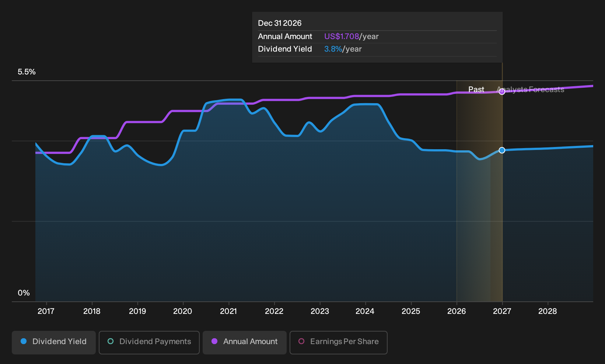Click the Dec 31 2026 tooltip date
Image resolution: width=605 pixels, height=364 pixels.
coord(280,23)
